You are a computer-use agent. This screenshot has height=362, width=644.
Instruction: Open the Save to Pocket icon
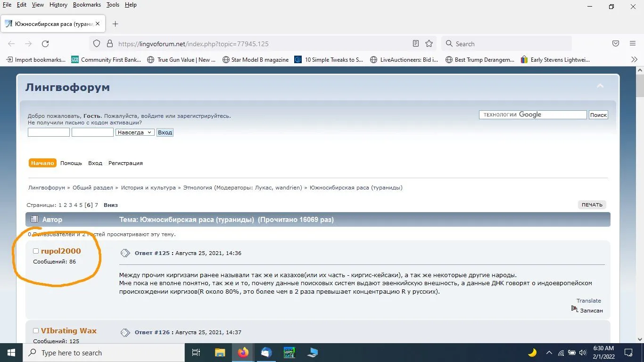615,44
